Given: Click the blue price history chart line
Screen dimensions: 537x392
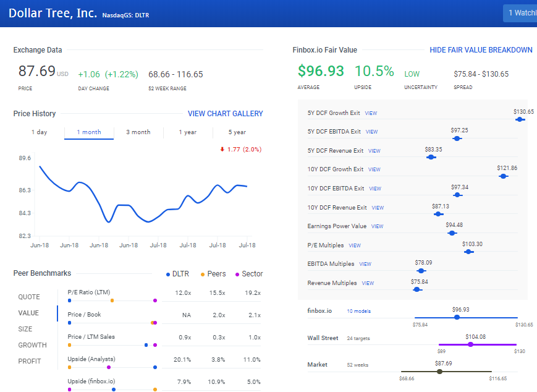Looking at the screenshot, I should coord(143,194).
